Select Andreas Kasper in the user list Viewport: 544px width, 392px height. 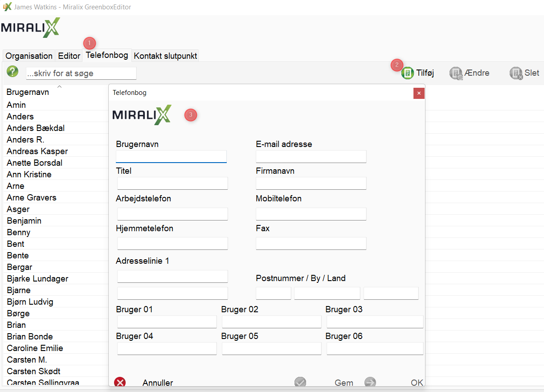click(x=37, y=151)
